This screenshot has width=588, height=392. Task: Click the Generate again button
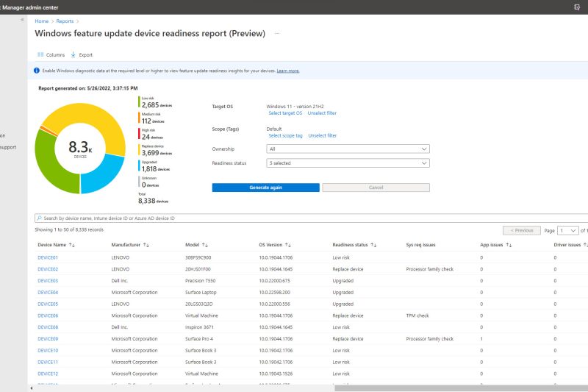[x=265, y=188]
